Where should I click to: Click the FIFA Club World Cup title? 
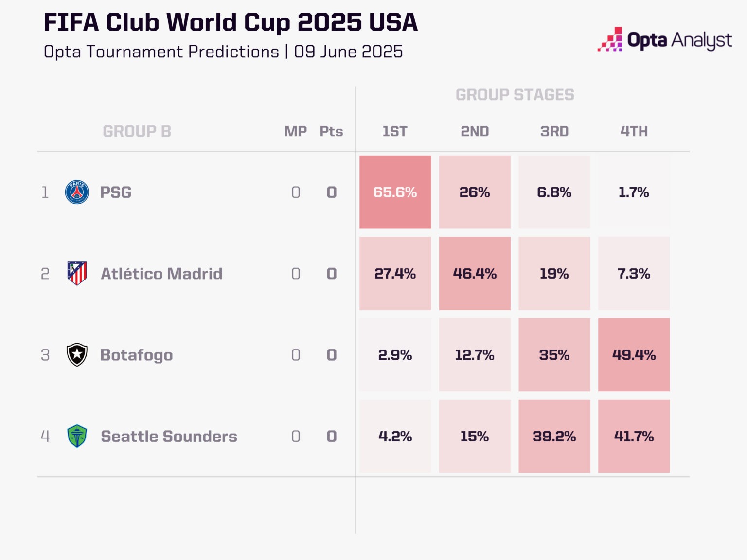coord(231,22)
